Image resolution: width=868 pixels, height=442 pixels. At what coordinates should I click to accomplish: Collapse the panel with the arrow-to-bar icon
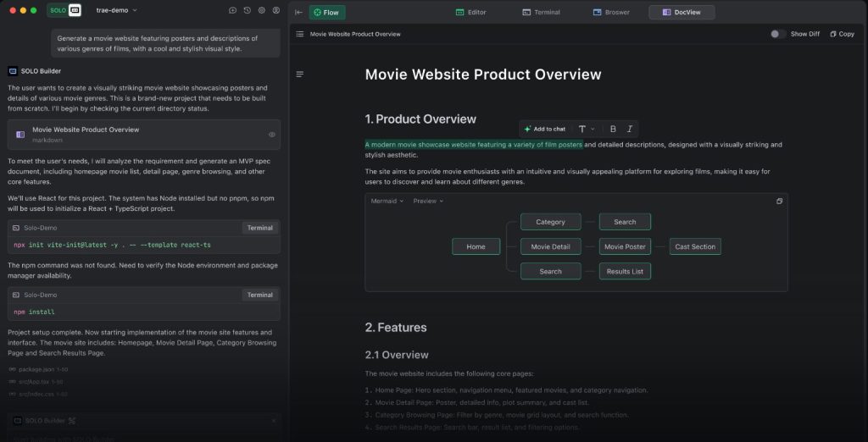[x=299, y=12]
